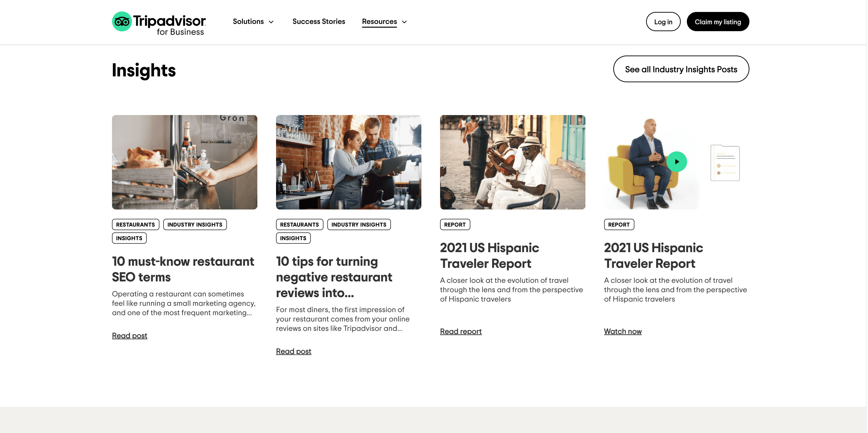Click the Tripadvisor owl logo icon
Image resolution: width=868 pixels, height=433 pixels.
point(122,22)
